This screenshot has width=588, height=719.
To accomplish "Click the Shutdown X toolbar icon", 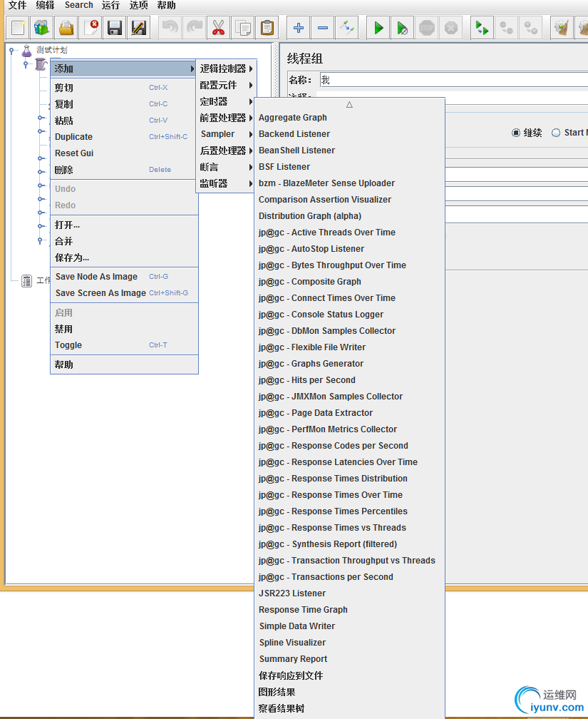I will (x=451, y=28).
